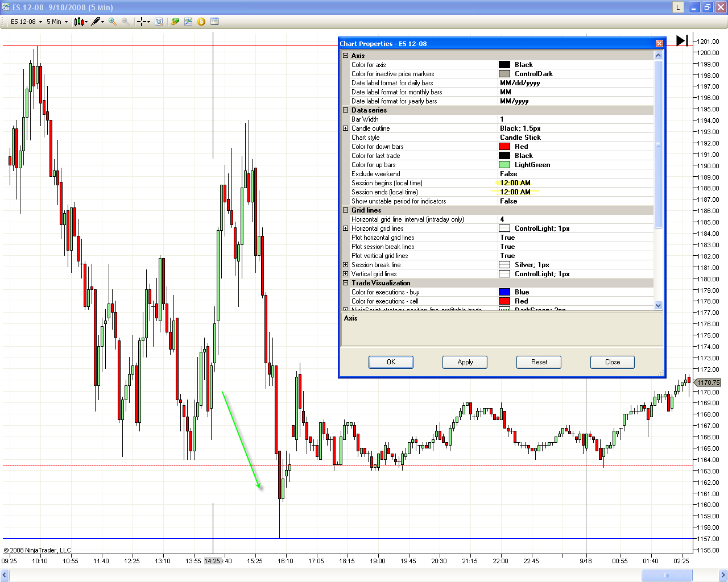The height and width of the screenshot is (582, 728).
Task: Click the Apply button
Action: [x=465, y=362]
